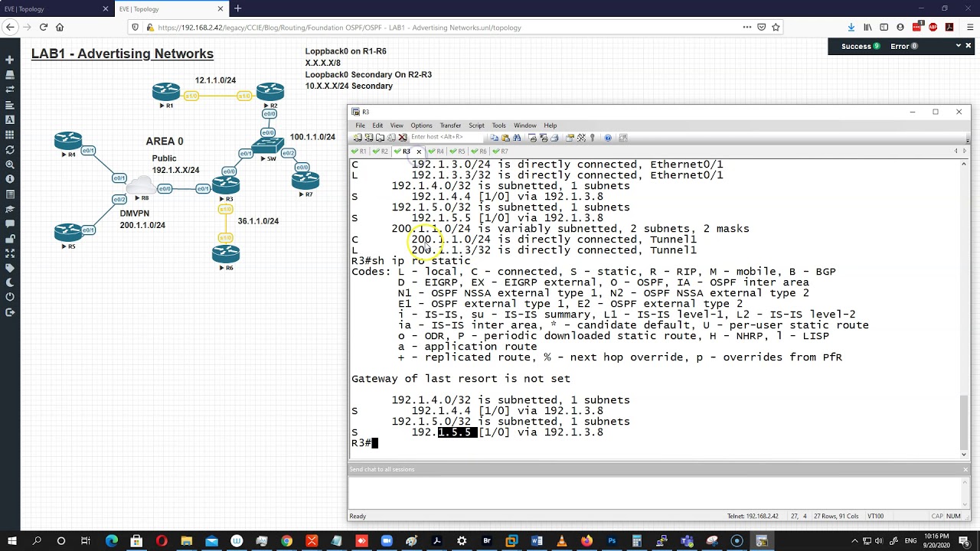Click the browser Reload button
The image size is (980, 551).
point(44,28)
